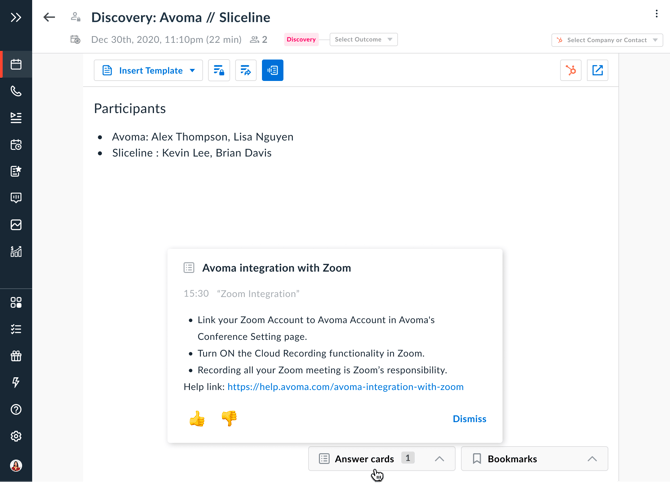Toggle the highlighted notes panel button
Image resolution: width=670 pixels, height=483 pixels.
tap(272, 71)
